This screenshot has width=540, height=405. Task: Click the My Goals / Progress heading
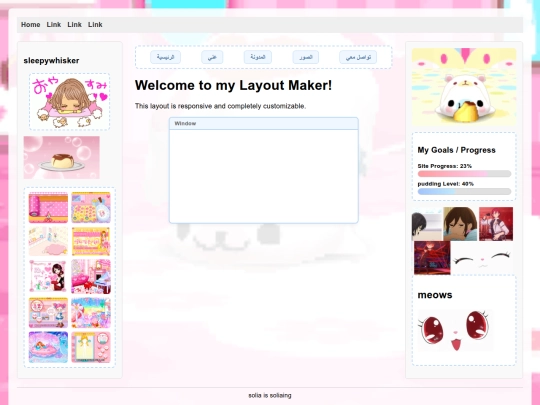457,150
